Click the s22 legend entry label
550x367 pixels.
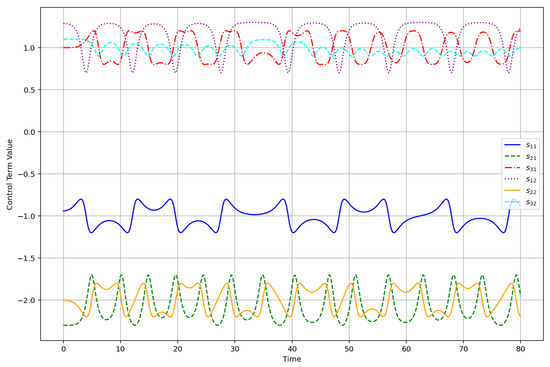(x=531, y=191)
